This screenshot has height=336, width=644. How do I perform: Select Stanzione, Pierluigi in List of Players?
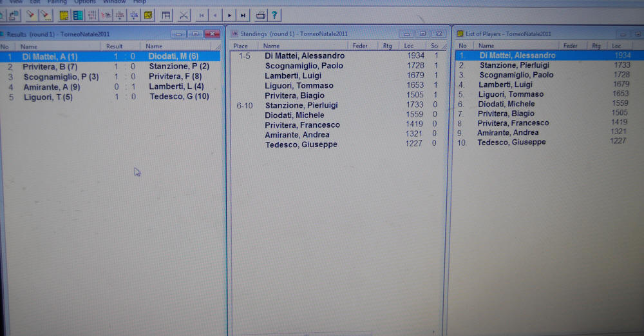click(x=514, y=65)
